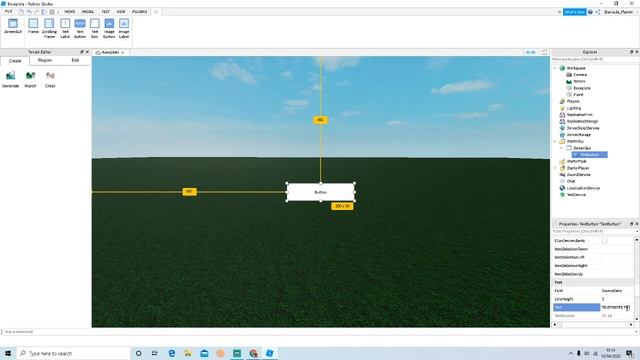
Task: Select Camera under Workspace
Action: (580, 75)
